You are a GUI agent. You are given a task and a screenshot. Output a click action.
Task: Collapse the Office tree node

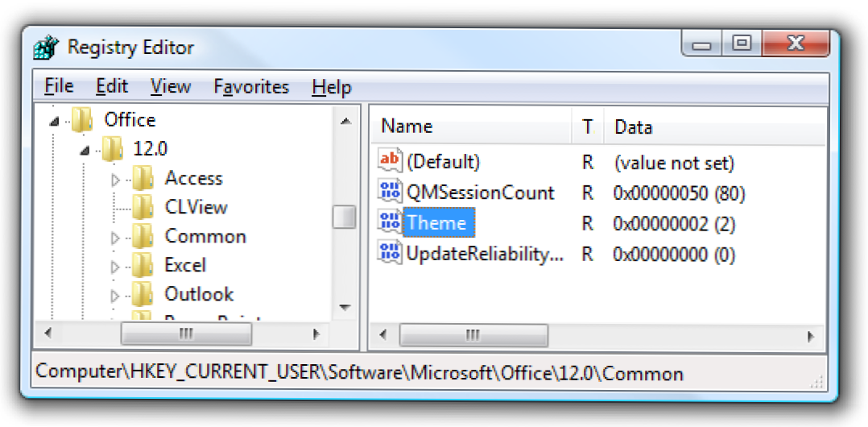click(54, 122)
